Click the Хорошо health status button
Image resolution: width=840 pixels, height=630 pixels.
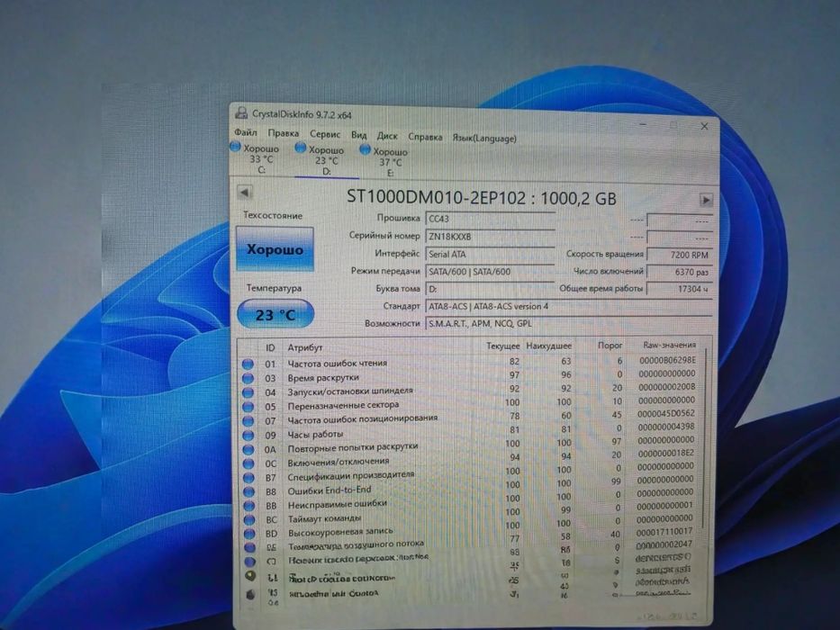275,249
